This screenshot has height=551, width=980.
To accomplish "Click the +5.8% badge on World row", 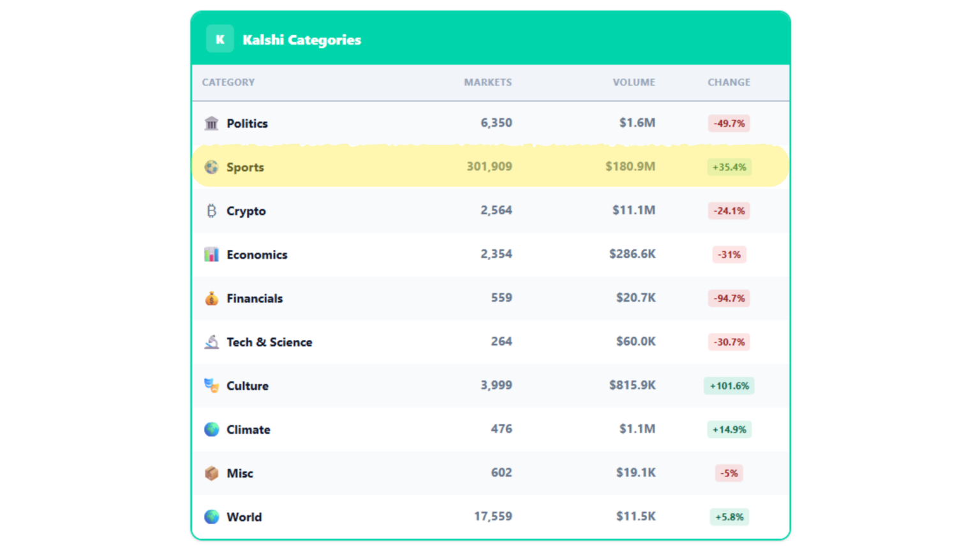I will (729, 517).
